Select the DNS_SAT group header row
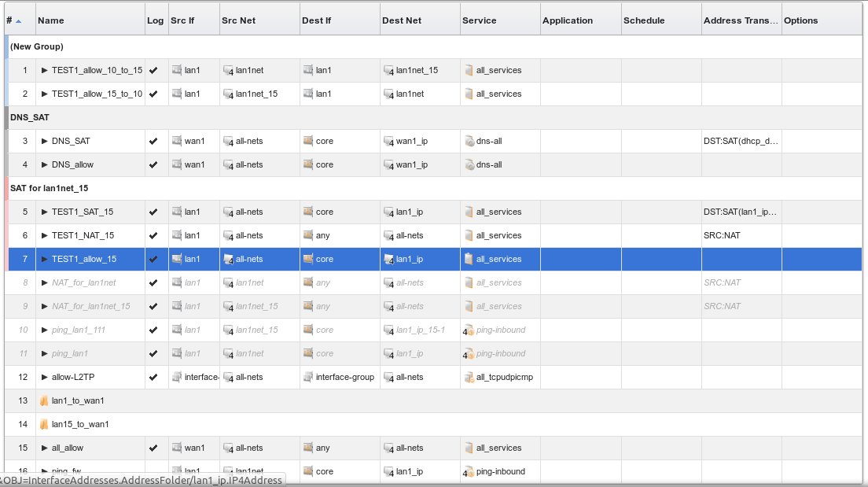868x487 pixels. (31, 117)
